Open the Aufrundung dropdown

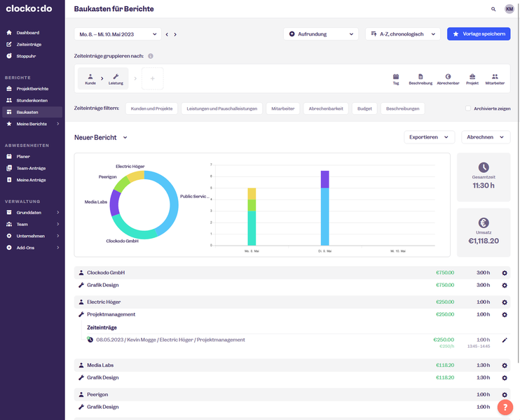321,34
